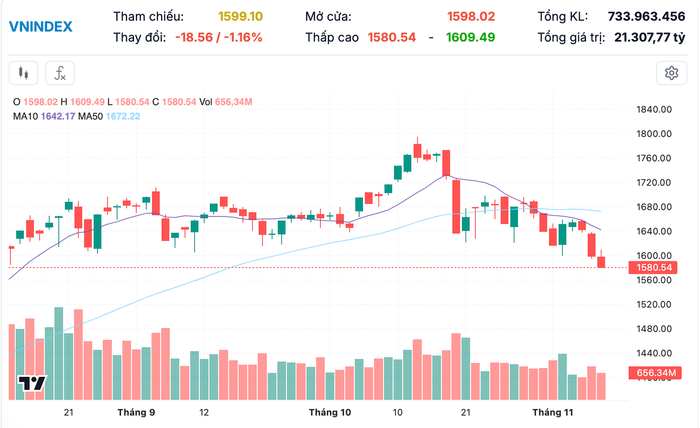Screen dimensions: 700x428
Task: Click the TradingView logo
Action: pos(32,383)
